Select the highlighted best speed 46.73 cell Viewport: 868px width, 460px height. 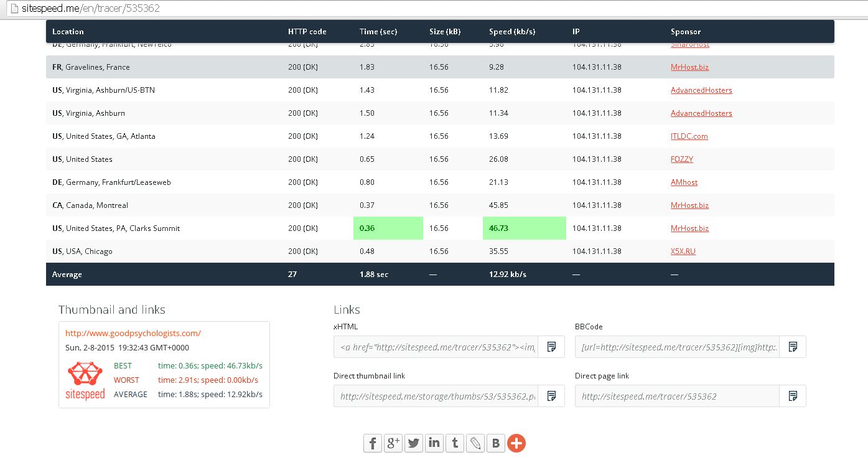point(525,228)
